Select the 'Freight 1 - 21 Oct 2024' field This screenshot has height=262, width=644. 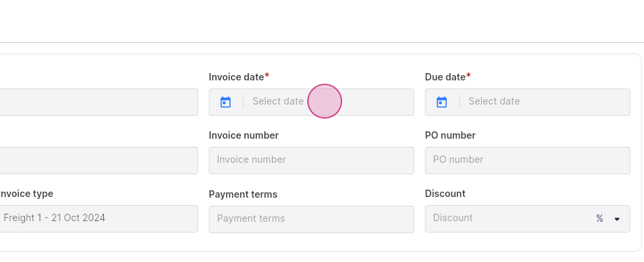tap(99, 218)
